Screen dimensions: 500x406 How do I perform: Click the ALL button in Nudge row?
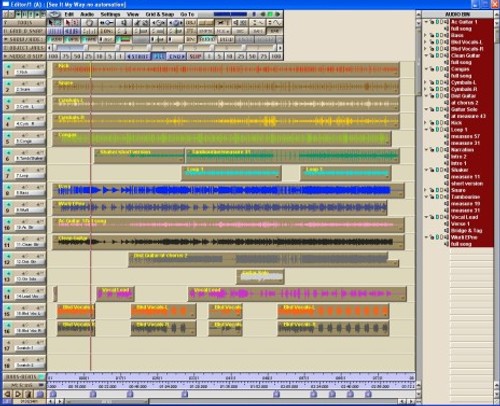coord(158,56)
